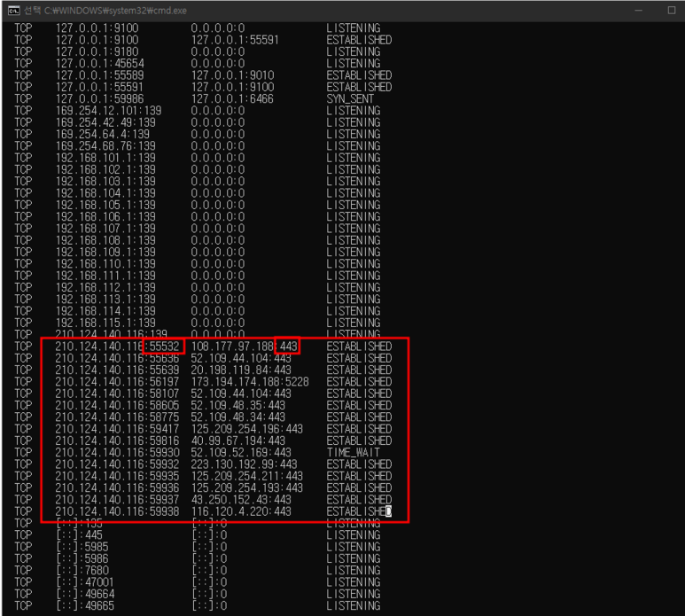Click the red-boxed local port 55532
The width and height of the screenshot is (685, 616).
pyautogui.click(x=164, y=347)
